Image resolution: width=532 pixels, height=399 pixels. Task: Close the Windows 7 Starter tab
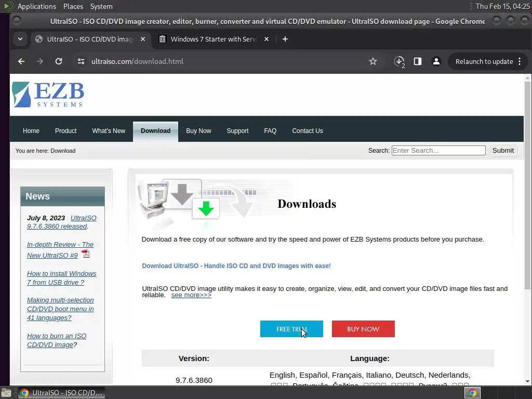point(267,39)
